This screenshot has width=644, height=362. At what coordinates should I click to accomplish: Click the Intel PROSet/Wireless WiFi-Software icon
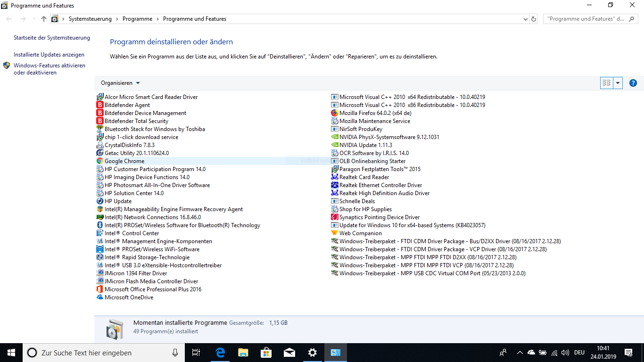tap(99, 249)
